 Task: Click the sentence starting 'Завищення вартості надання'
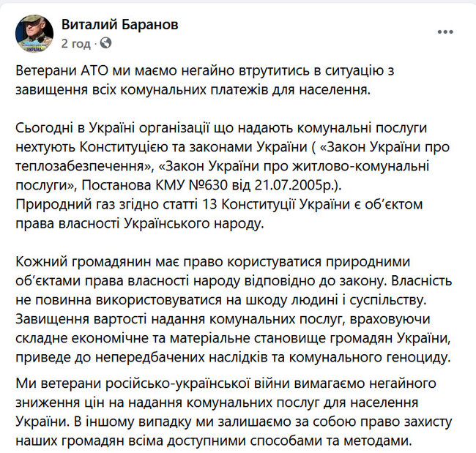coord(234,338)
